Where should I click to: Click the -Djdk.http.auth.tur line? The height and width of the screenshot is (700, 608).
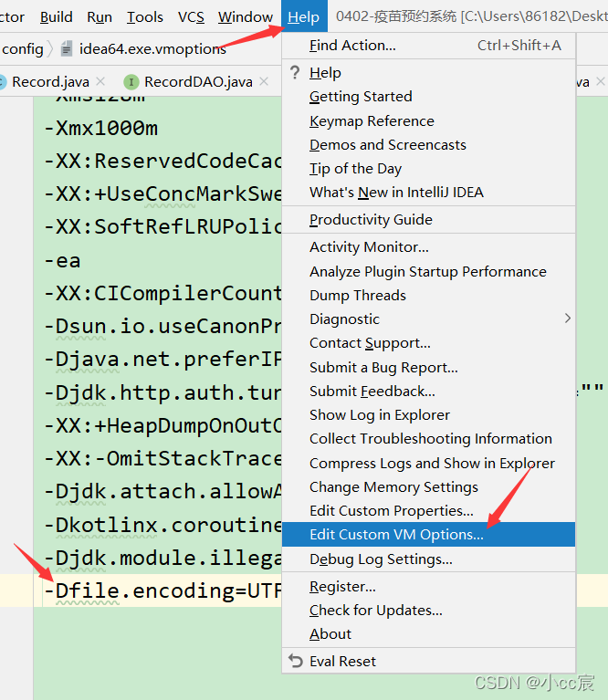(x=162, y=392)
